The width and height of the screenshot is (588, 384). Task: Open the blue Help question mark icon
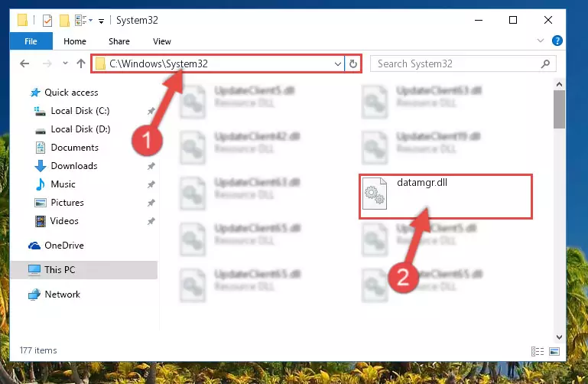click(557, 41)
